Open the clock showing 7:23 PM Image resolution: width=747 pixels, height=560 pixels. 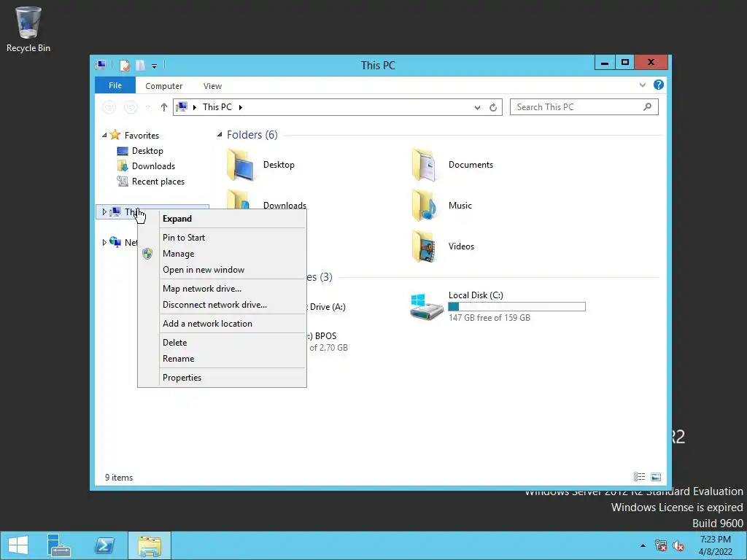pyautogui.click(x=715, y=545)
